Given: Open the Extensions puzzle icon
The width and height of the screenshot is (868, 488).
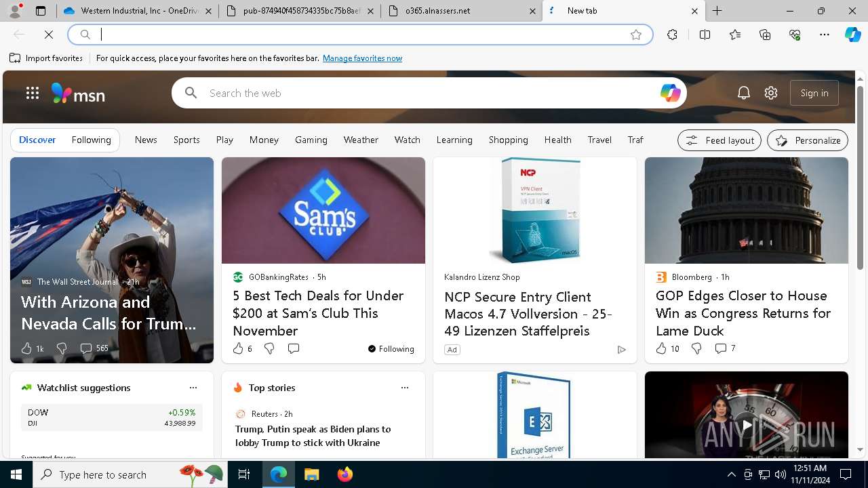Looking at the screenshot, I should 672,35.
